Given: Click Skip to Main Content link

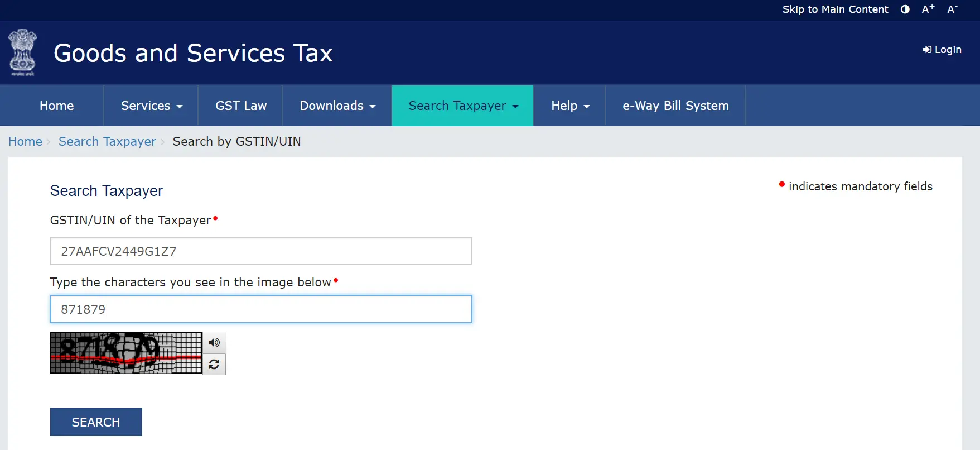Looking at the screenshot, I should point(835,9).
